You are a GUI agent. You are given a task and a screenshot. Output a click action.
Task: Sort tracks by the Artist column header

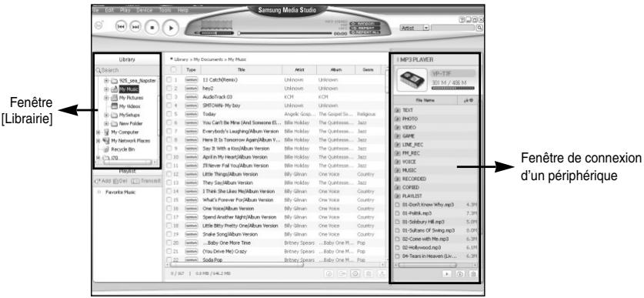(x=299, y=70)
